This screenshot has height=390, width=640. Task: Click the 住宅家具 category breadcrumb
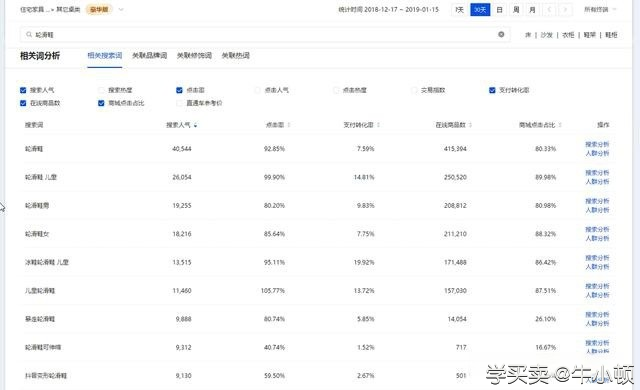[36, 9]
